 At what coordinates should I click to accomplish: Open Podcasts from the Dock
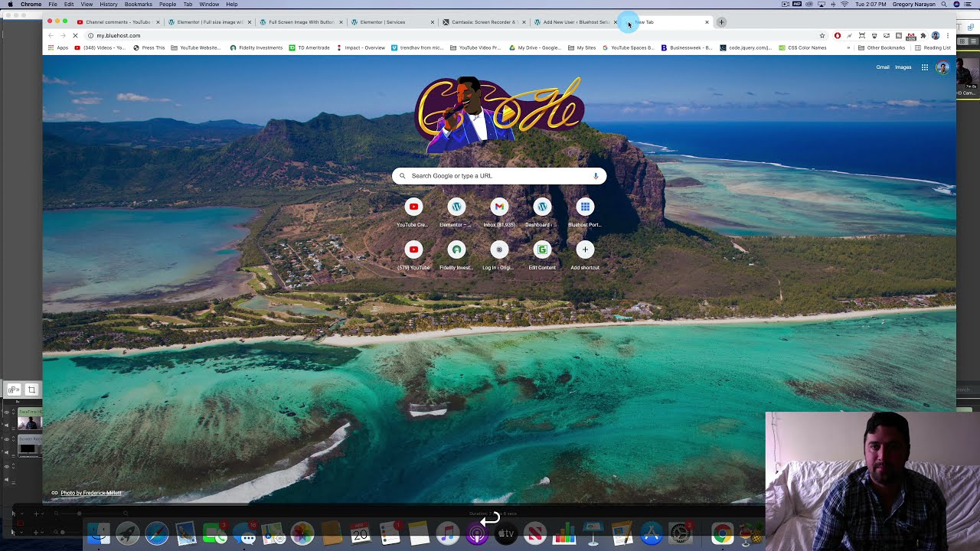477,533
